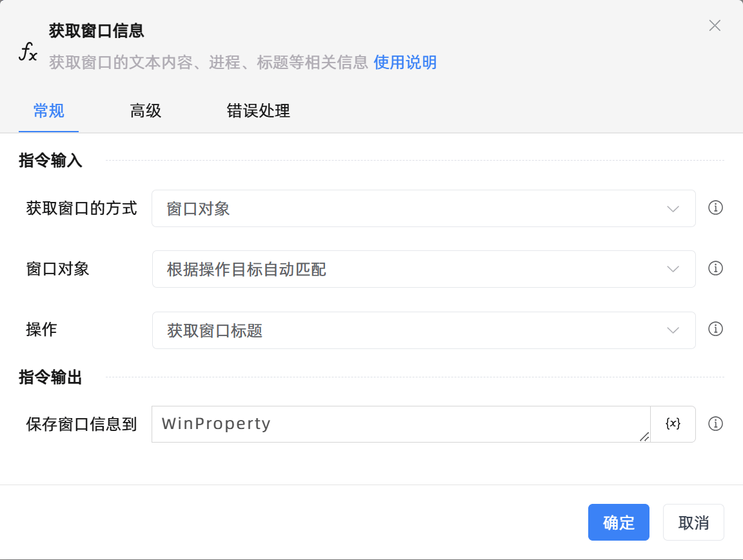The width and height of the screenshot is (743, 560).
Task: Click the info icon beside 操作
Action: pos(715,330)
